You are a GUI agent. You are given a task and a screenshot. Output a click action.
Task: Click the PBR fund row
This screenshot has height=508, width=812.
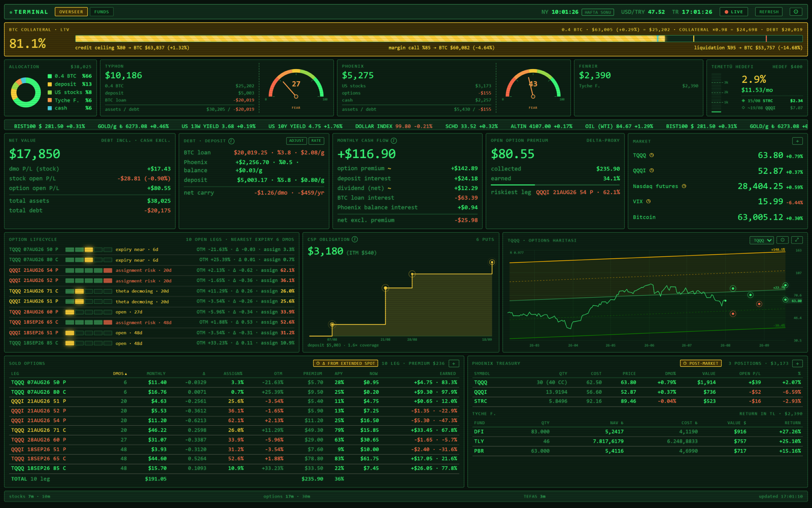click(637, 451)
